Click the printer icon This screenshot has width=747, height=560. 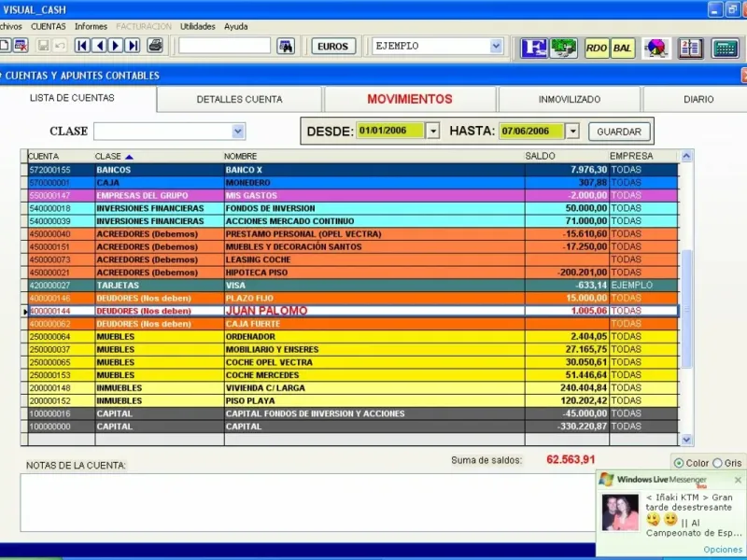[x=155, y=46]
